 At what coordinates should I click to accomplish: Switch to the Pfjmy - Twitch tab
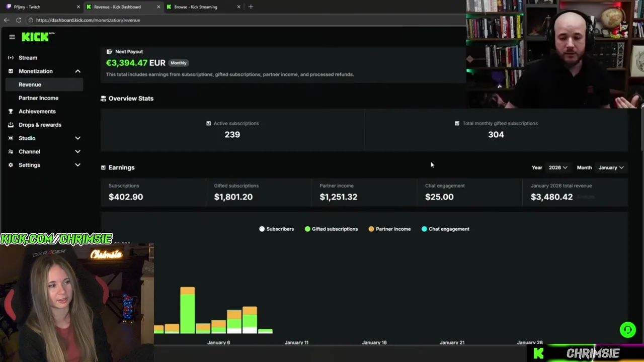pyautogui.click(x=43, y=7)
